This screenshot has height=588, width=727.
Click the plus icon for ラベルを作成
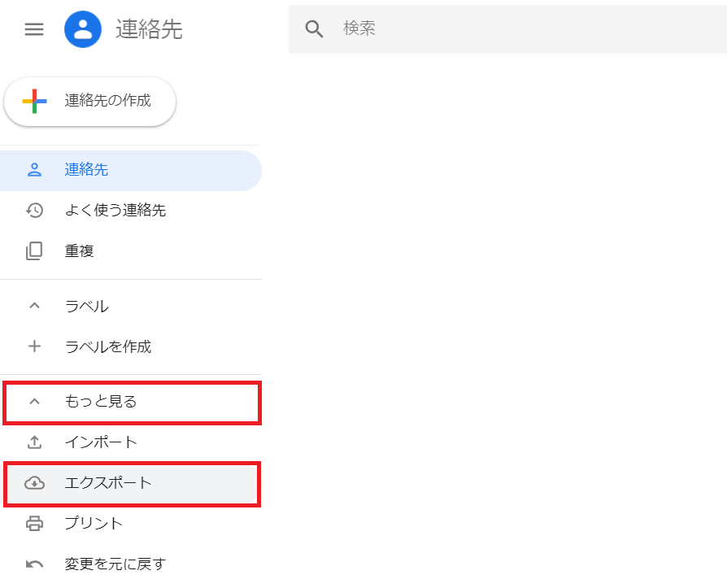coord(34,346)
